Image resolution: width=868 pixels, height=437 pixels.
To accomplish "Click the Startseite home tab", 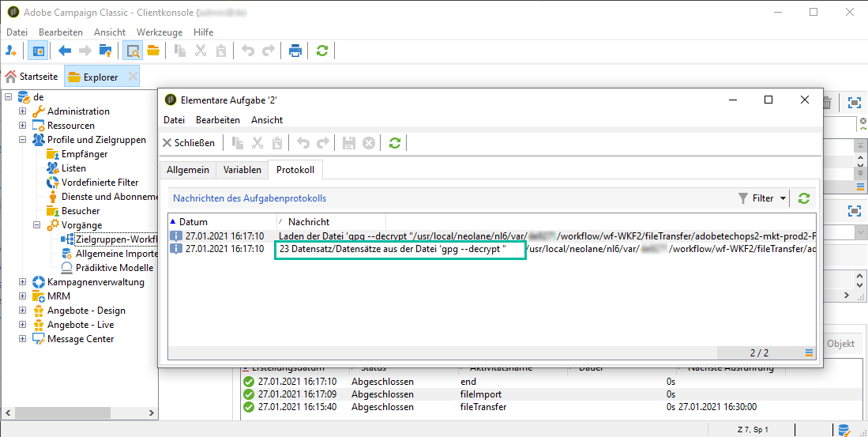I will pos(32,77).
